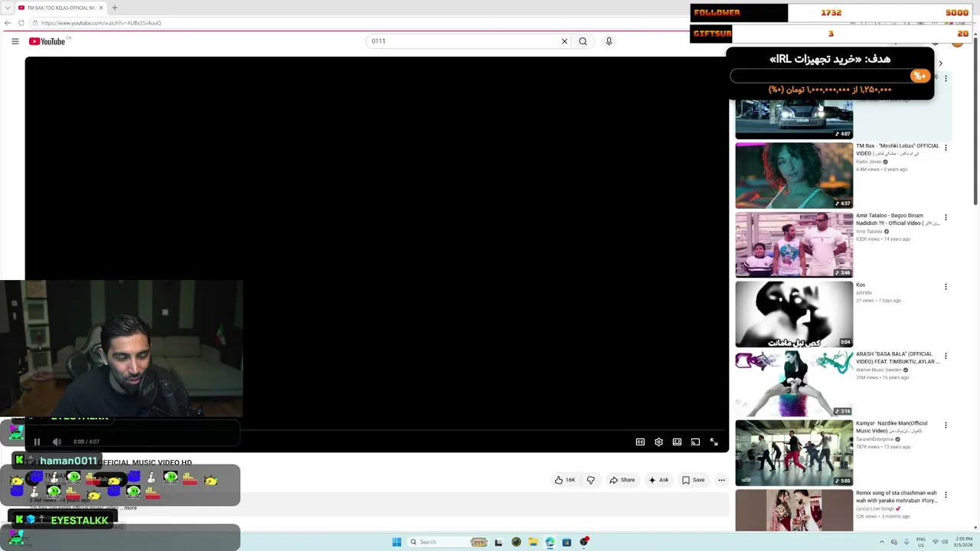Viewport: 980px width, 551px height.
Task: Toggle closed captions on the player
Action: (640, 442)
